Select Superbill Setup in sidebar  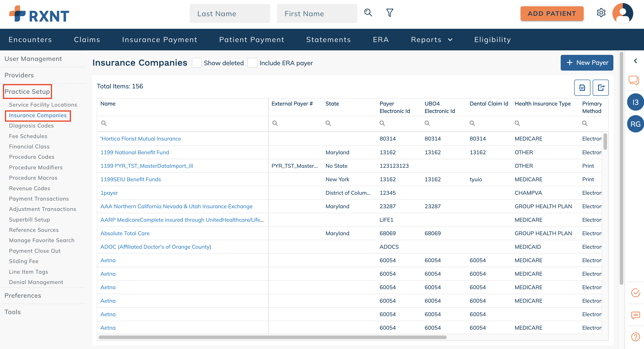point(29,219)
